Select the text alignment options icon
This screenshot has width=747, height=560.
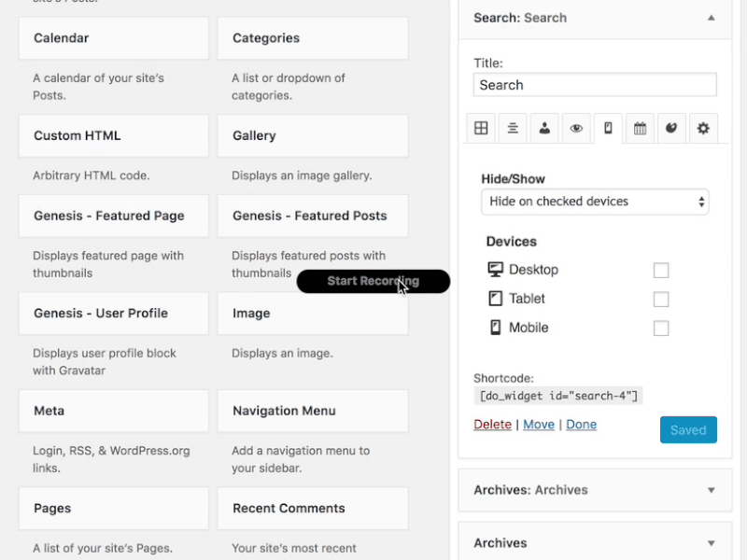click(512, 128)
